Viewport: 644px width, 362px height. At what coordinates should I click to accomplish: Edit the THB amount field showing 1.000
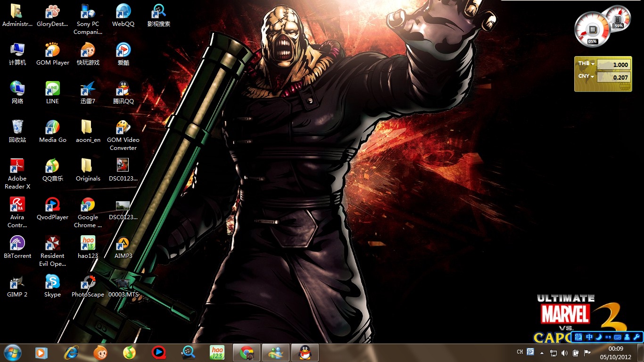pyautogui.click(x=613, y=65)
